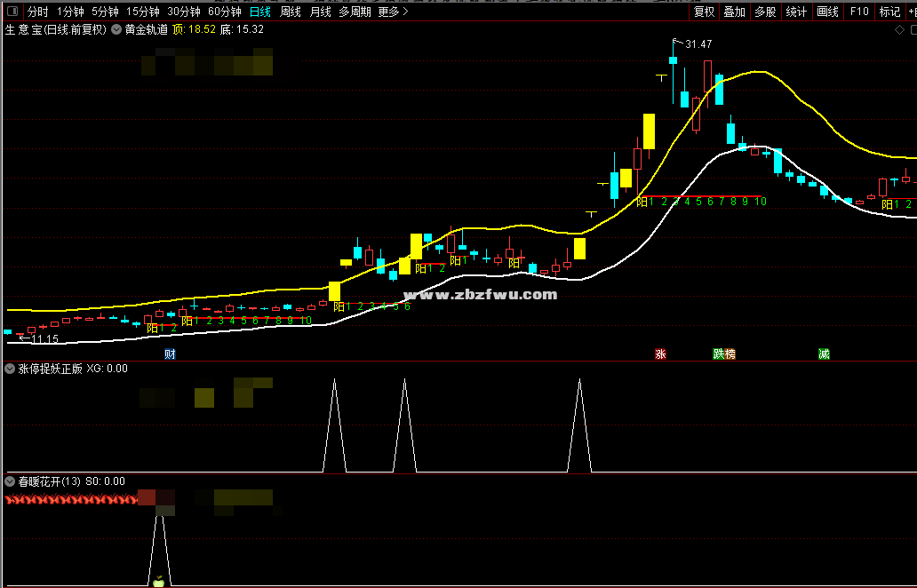Click the 跌榜 event marker
This screenshot has width=917, height=588.
[724, 354]
